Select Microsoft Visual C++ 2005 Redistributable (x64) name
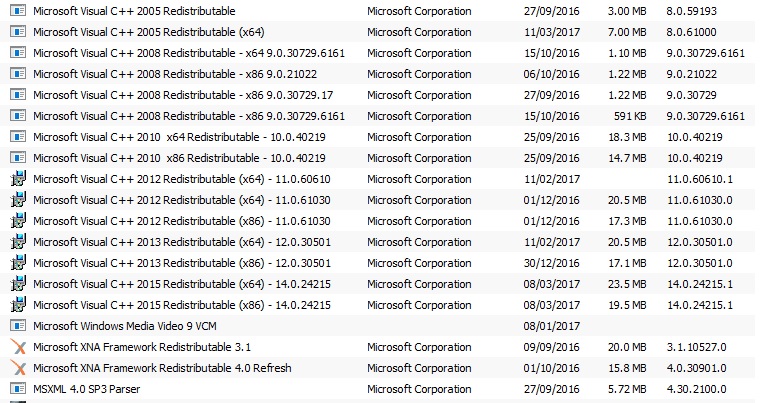 [149, 32]
